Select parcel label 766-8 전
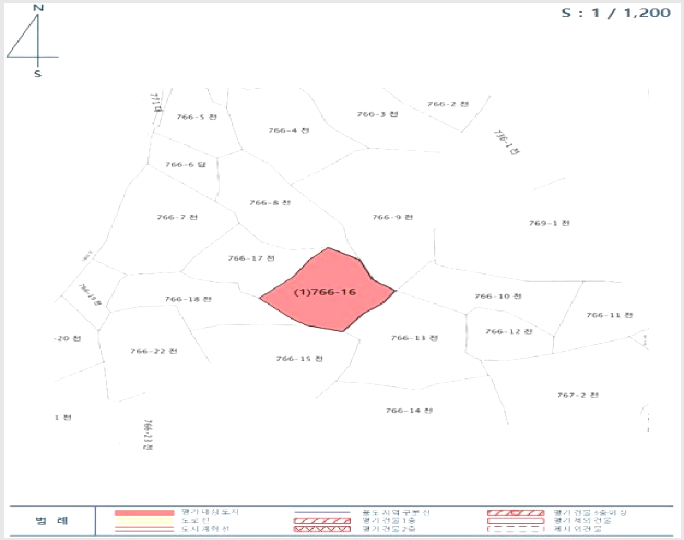Screen dimensions: 684x540 coord(270,202)
